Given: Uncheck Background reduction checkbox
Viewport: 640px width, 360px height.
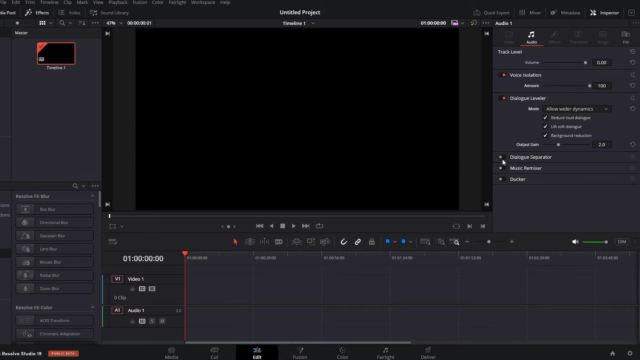Looking at the screenshot, I should (545, 136).
